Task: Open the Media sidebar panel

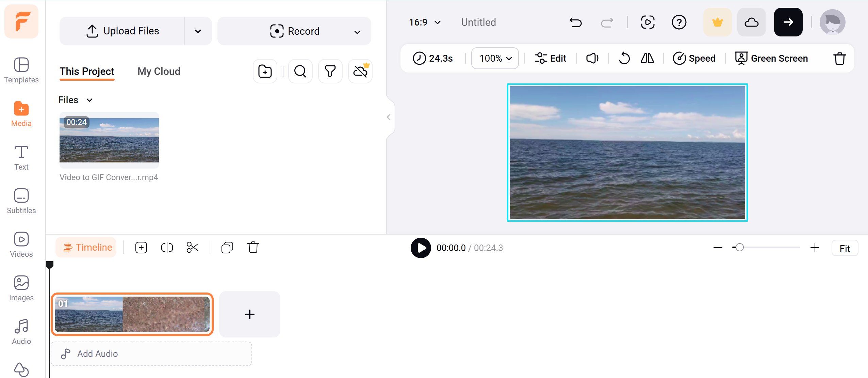Action: pyautogui.click(x=21, y=114)
